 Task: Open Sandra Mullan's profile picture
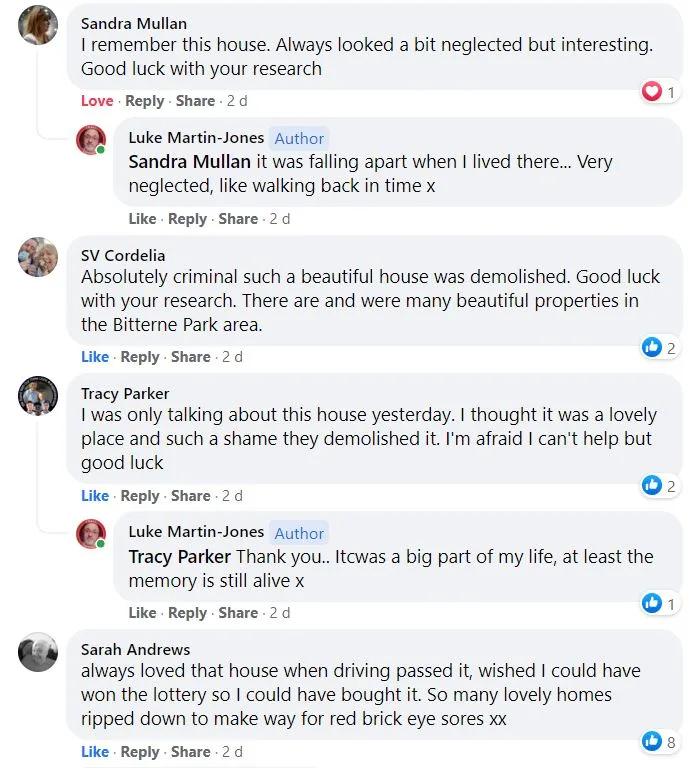38,25
